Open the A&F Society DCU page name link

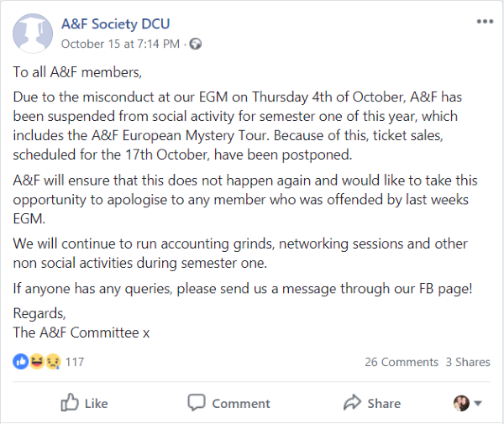pos(114,24)
